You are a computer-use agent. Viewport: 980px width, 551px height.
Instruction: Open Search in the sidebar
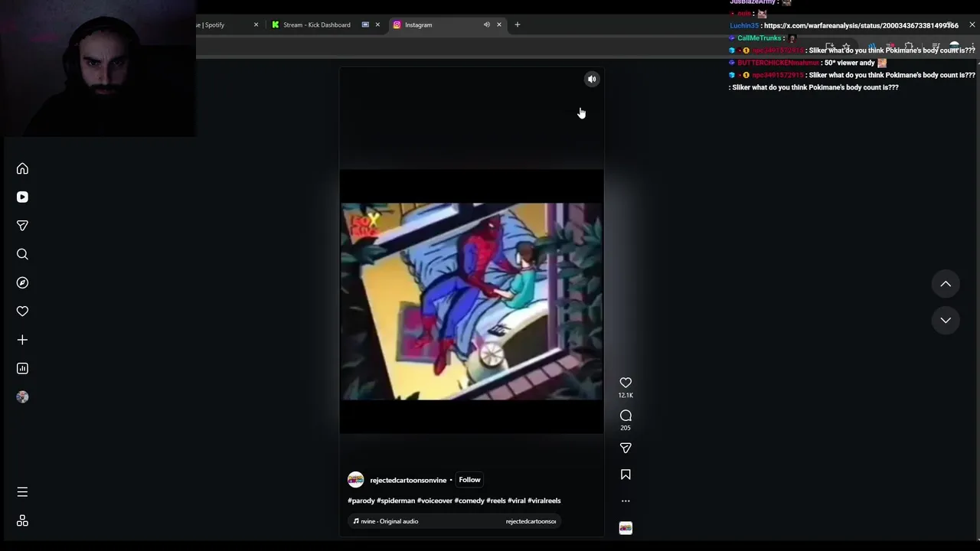[x=22, y=254]
